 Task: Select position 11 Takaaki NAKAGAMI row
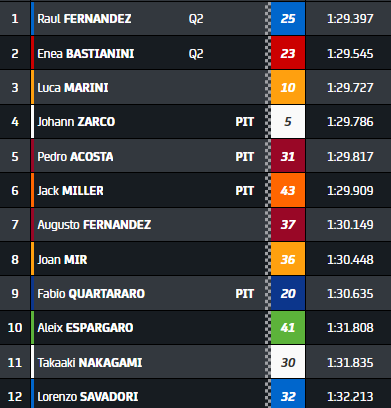195,362
